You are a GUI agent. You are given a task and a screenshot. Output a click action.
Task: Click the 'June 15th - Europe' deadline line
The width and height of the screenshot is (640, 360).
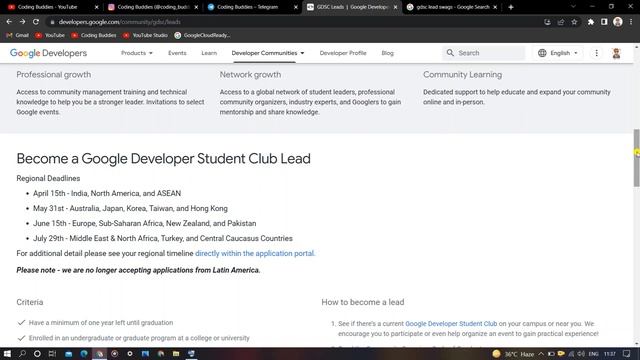[x=144, y=224]
